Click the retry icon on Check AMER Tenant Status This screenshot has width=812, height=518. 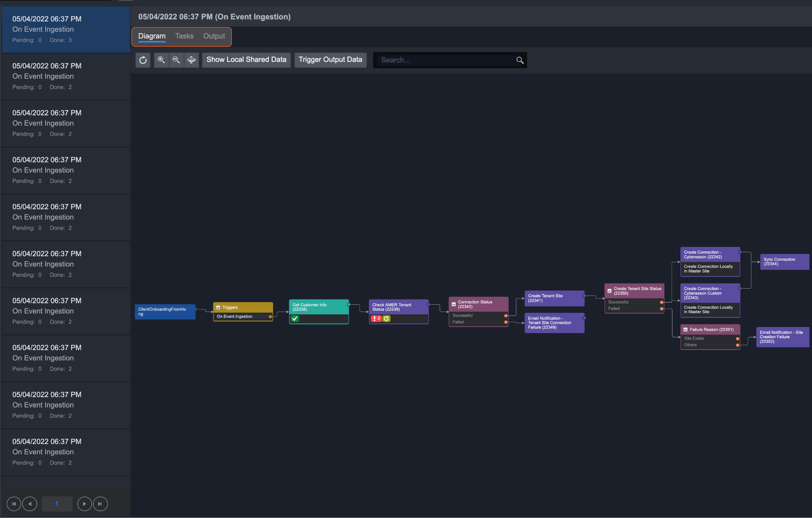tap(387, 319)
